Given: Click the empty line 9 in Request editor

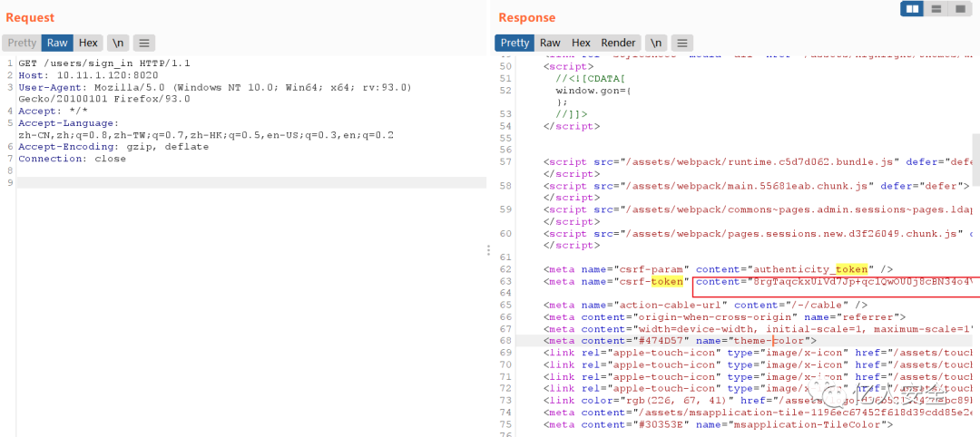Looking at the screenshot, I should [x=251, y=182].
